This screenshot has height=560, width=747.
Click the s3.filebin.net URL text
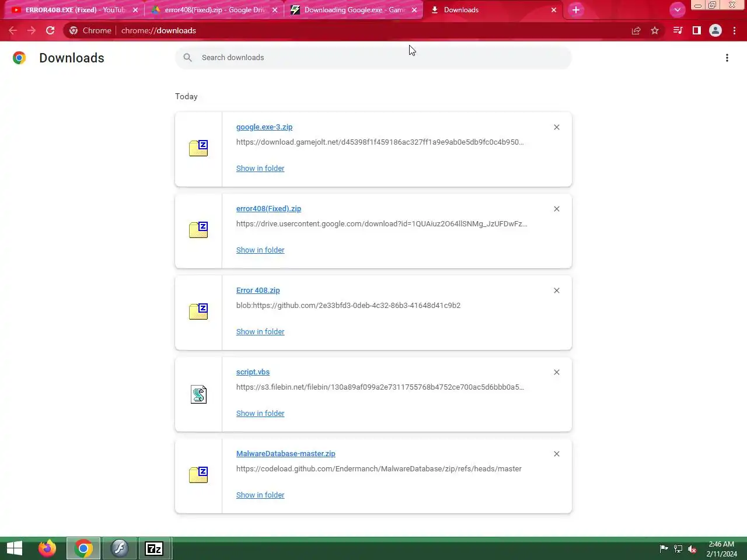click(380, 387)
